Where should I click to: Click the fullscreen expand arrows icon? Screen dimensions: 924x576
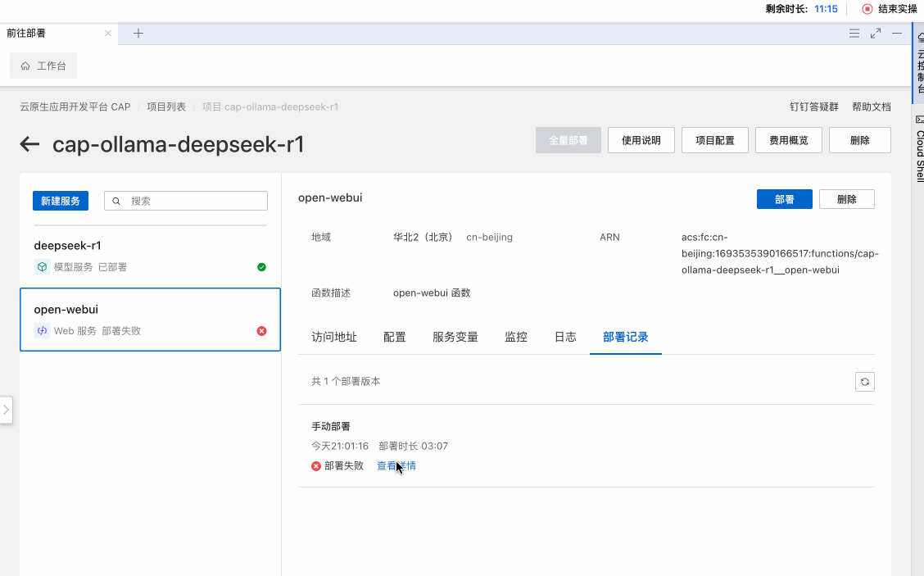pos(876,34)
